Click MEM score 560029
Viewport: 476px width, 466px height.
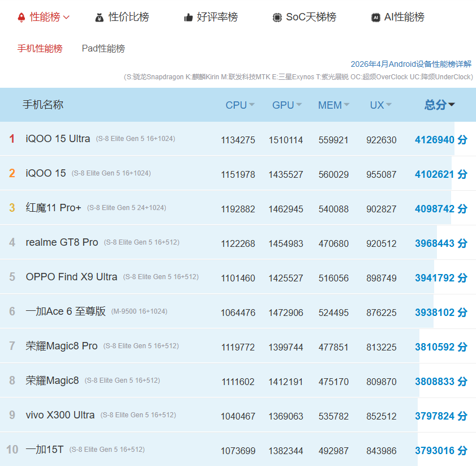pyautogui.click(x=333, y=174)
